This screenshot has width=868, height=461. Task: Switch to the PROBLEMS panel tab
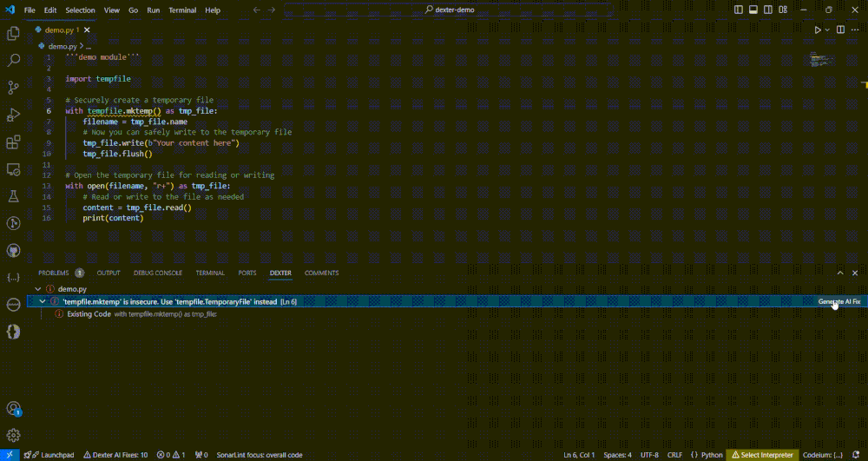(x=53, y=273)
